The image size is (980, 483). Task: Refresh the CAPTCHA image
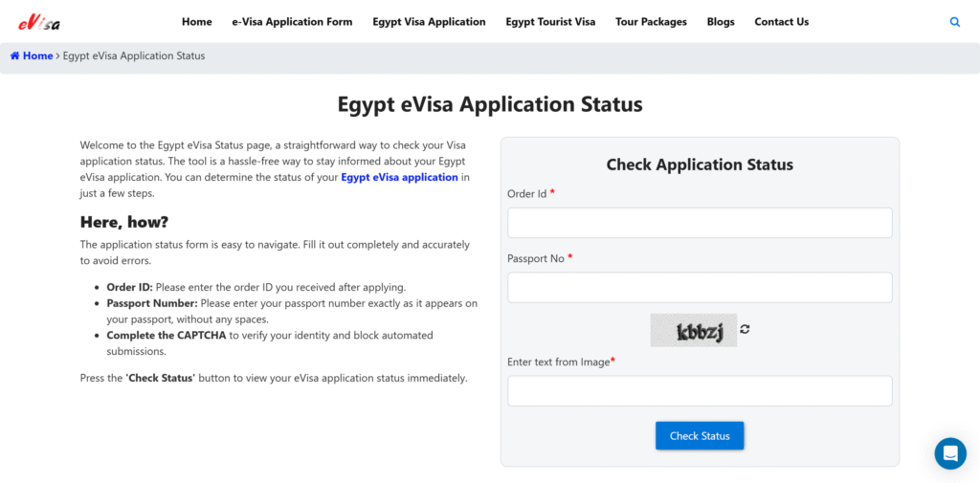(x=745, y=329)
